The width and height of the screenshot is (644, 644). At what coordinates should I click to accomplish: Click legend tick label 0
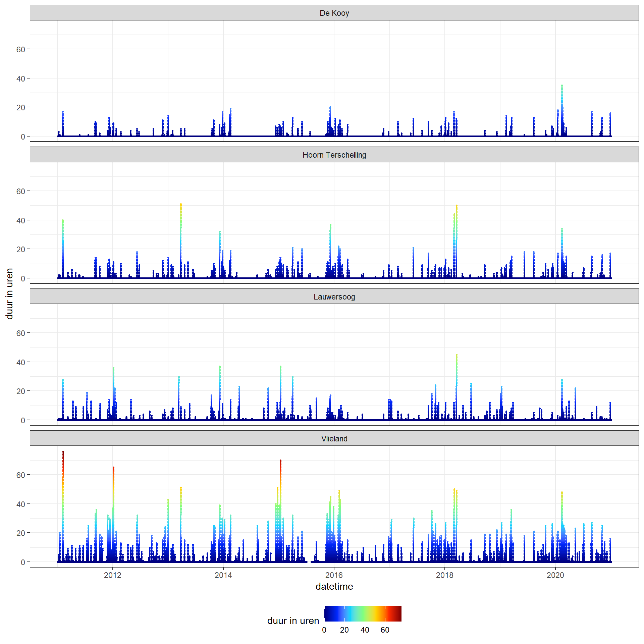(x=324, y=630)
